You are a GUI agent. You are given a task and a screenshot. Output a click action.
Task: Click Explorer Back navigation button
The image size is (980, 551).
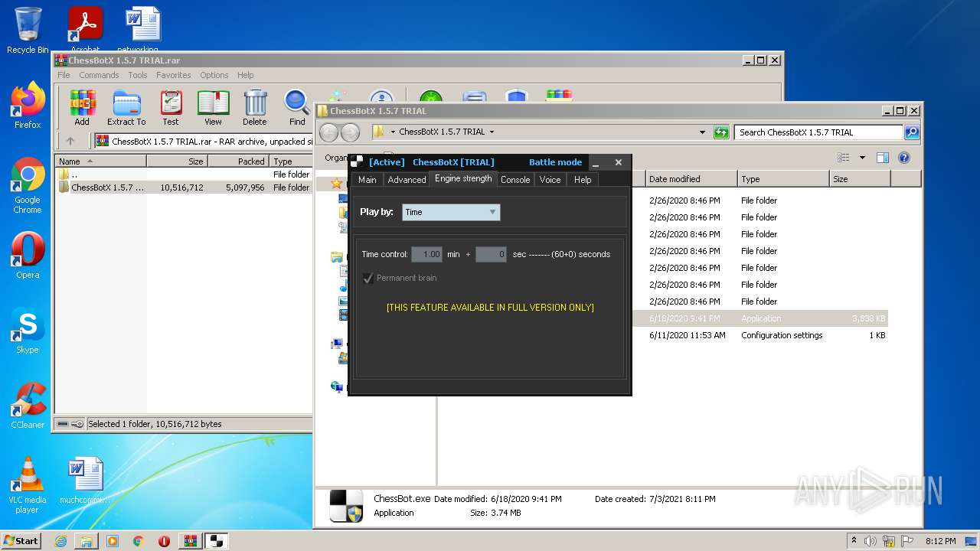click(328, 132)
